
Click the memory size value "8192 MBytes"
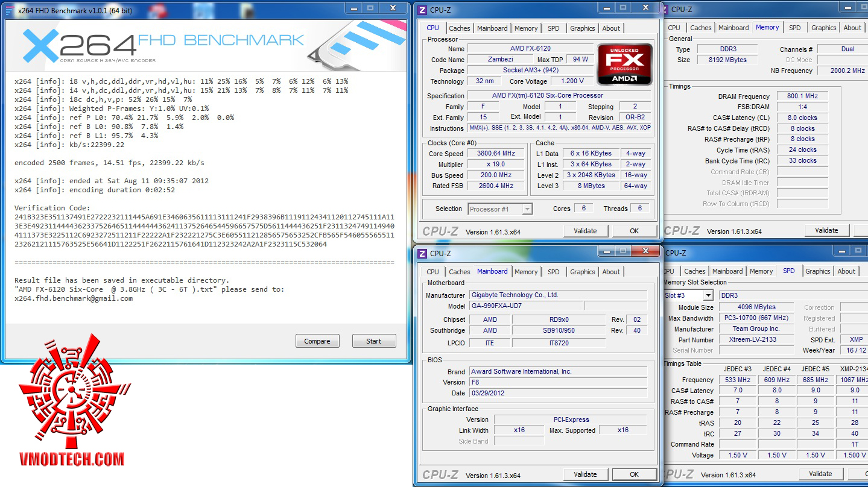(728, 60)
